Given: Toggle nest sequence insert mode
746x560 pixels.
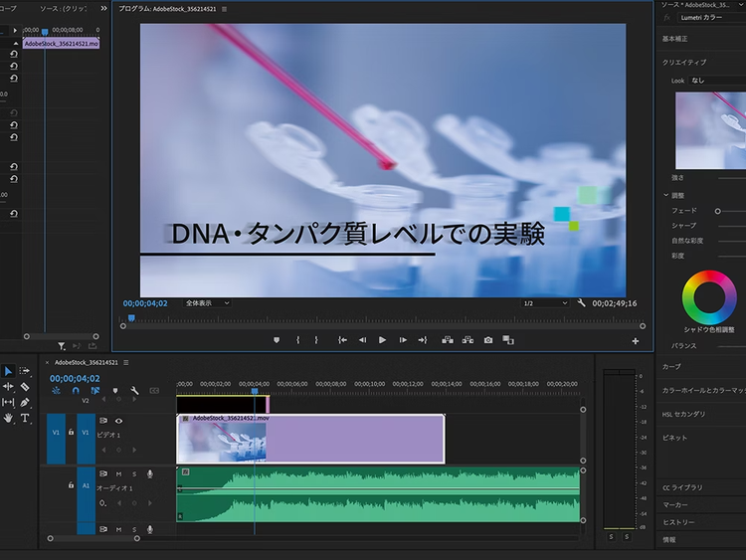Looking at the screenshot, I should 56,391.
